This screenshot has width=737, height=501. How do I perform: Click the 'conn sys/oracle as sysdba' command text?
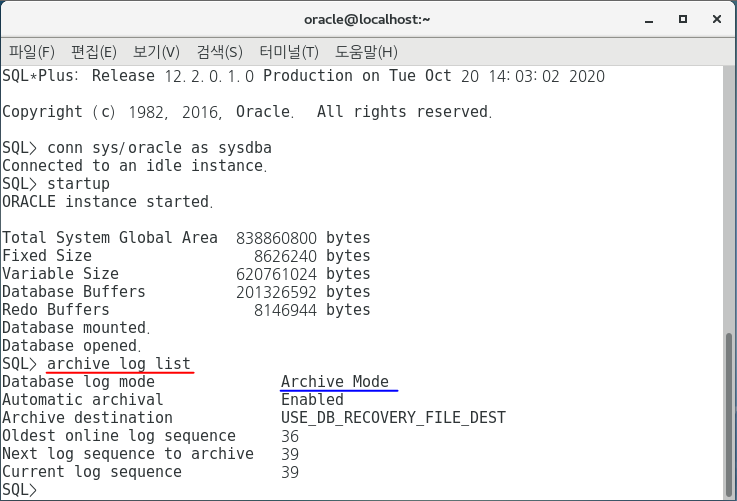pyautogui.click(x=159, y=148)
